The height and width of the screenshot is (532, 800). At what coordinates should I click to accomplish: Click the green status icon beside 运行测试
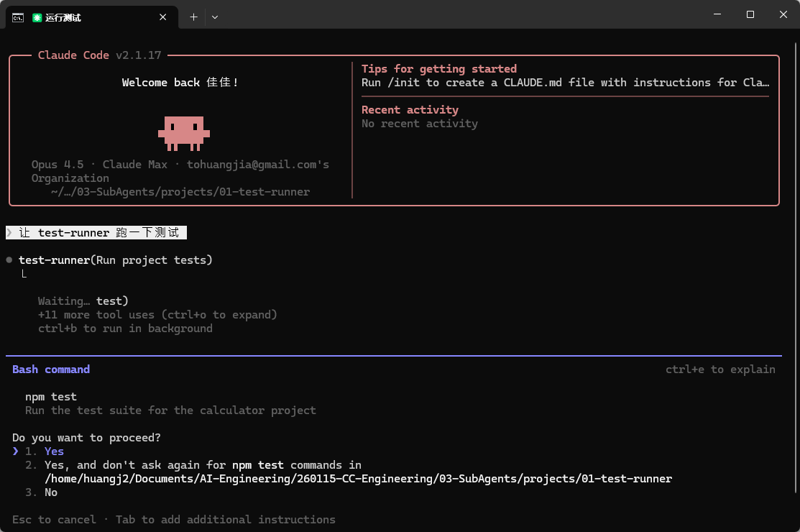coord(37,17)
